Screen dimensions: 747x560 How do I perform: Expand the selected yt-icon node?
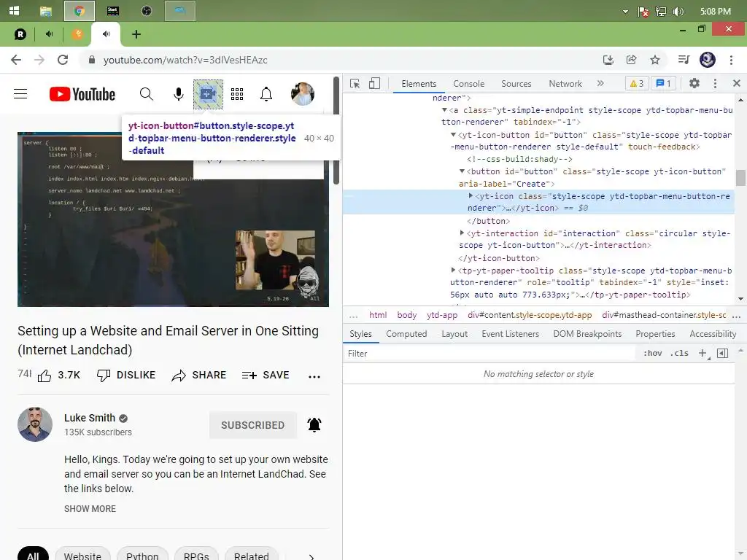click(471, 195)
